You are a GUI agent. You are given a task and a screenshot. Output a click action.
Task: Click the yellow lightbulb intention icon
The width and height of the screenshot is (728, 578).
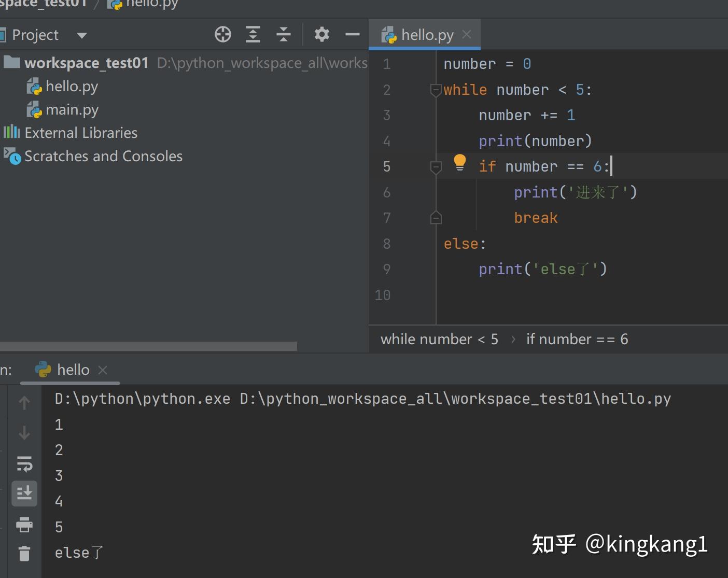click(459, 162)
